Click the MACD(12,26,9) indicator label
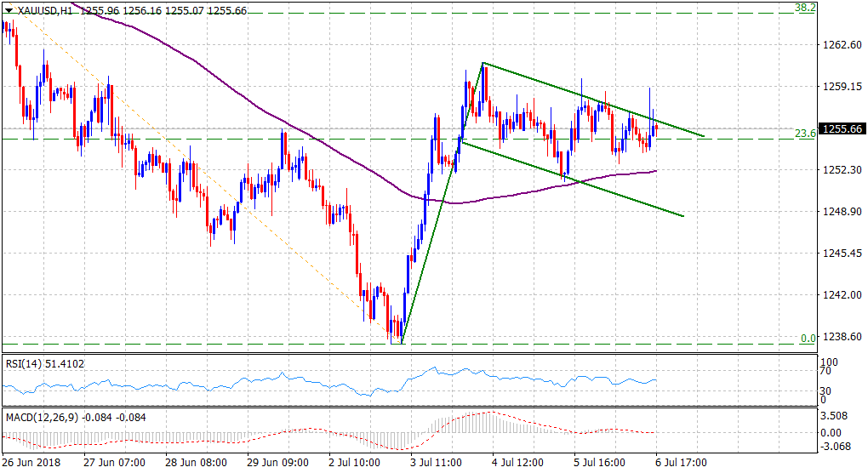Image resolution: width=868 pixels, height=473 pixels. (x=41, y=418)
